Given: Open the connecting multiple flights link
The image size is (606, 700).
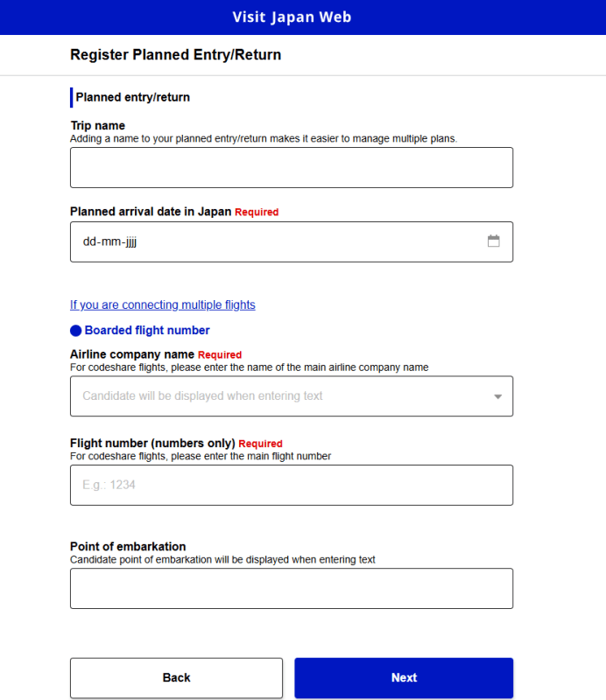Looking at the screenshot, I should (163, 304).
